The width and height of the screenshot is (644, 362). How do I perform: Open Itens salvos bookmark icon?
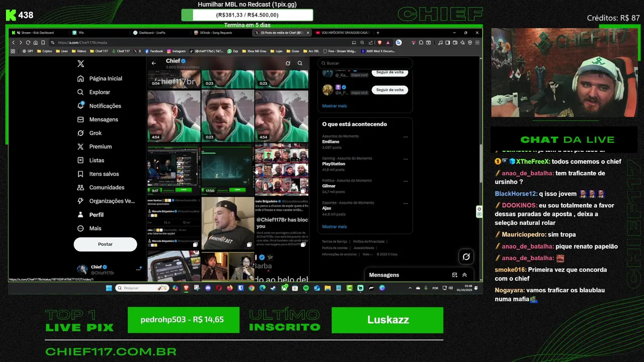80,173
